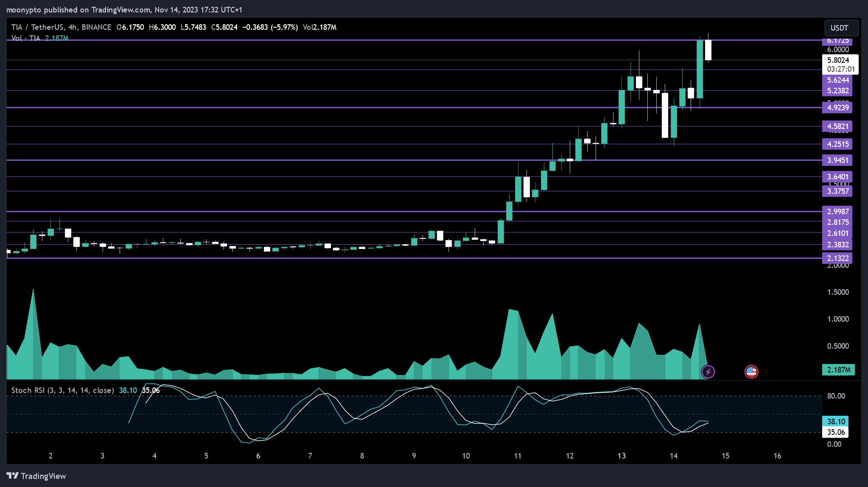Select the 2.8175 price level label
Image resolution: width=868 pixels, height=487 pixels.
tap(837, 222)
